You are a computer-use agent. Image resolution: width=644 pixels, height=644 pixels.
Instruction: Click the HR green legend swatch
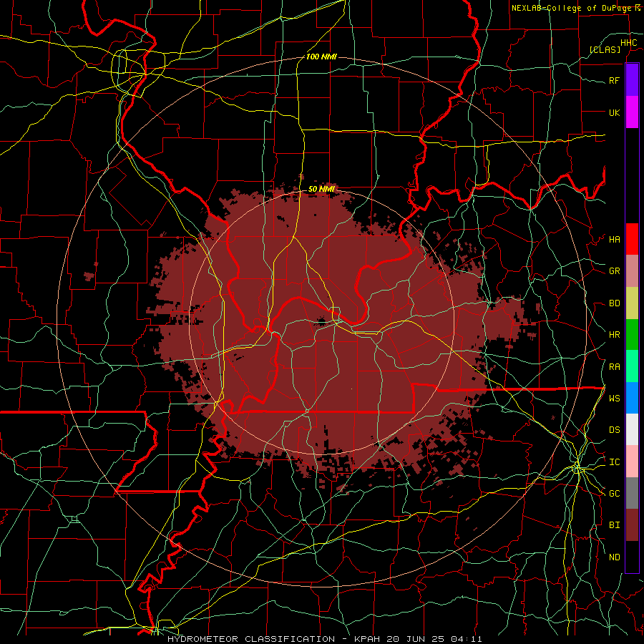632,335
